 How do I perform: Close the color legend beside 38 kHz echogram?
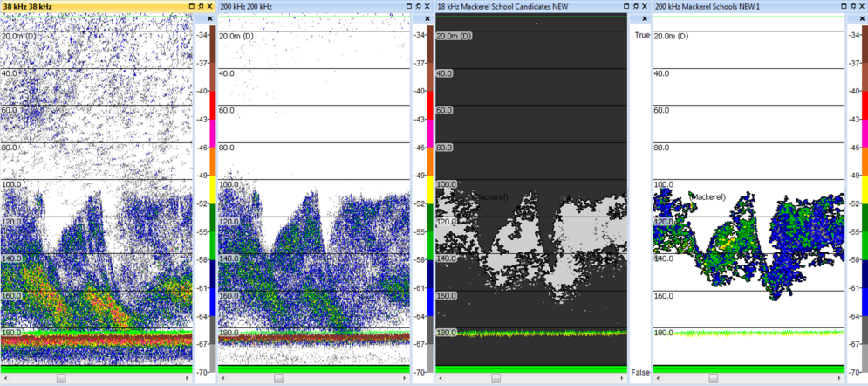pyautogui.click(x=209, y=17)
